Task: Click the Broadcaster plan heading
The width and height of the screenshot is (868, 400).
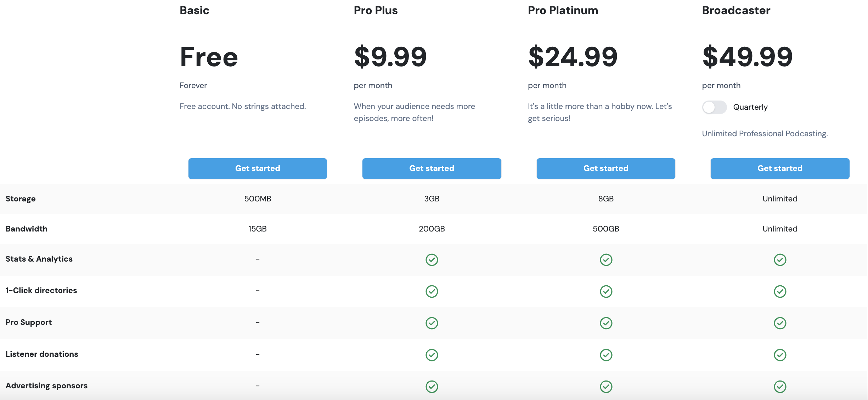Action: (736, 11)
